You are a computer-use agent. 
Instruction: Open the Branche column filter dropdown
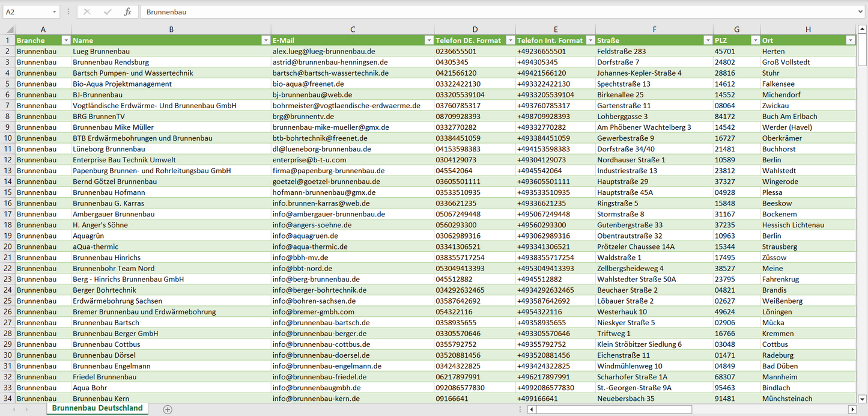click(x=65, y=40)
